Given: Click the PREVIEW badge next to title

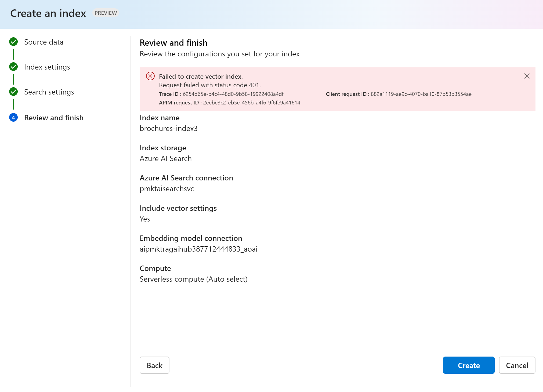Looking at the screenshot, I should (x=106, y=13).
